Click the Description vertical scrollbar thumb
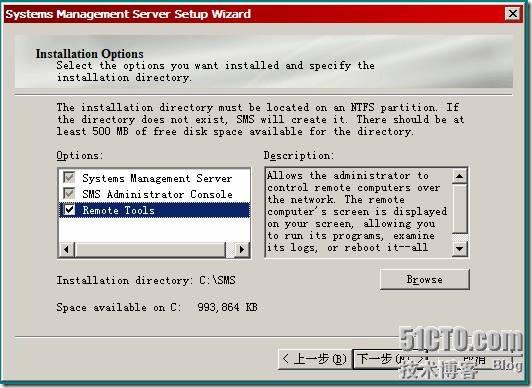 click(459, 208)
